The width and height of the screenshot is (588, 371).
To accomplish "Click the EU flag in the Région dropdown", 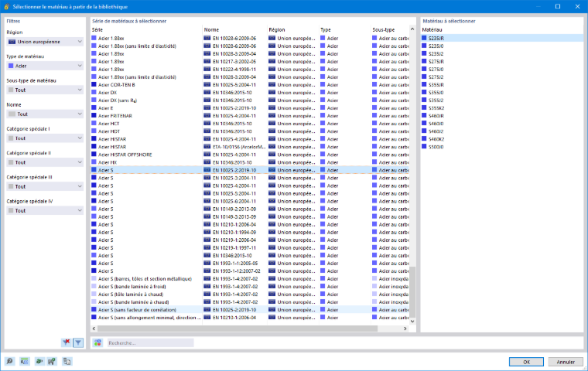I will point(12,42).
